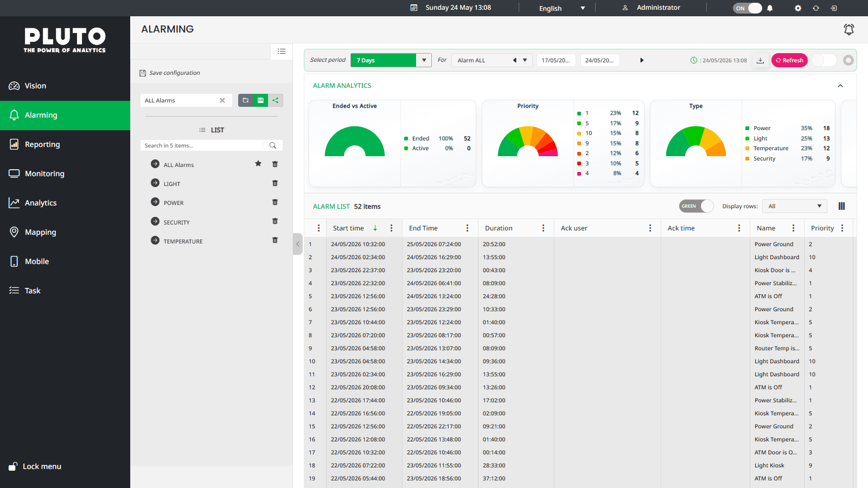Image resolution: width=868 pixels, height=488 pixels.
Task: Click the green save disk icon
Action: click(260, 100)
